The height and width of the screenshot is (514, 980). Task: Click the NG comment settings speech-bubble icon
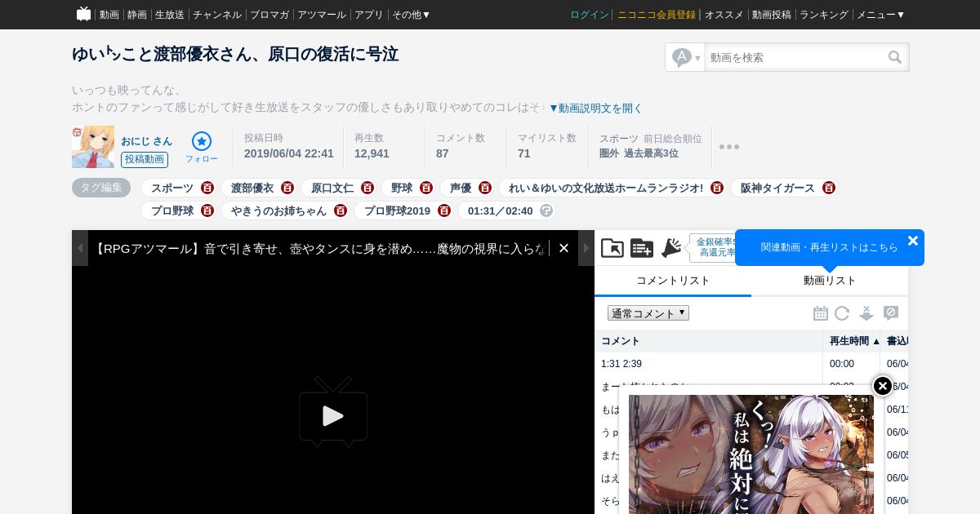click(x=891, y=313)
